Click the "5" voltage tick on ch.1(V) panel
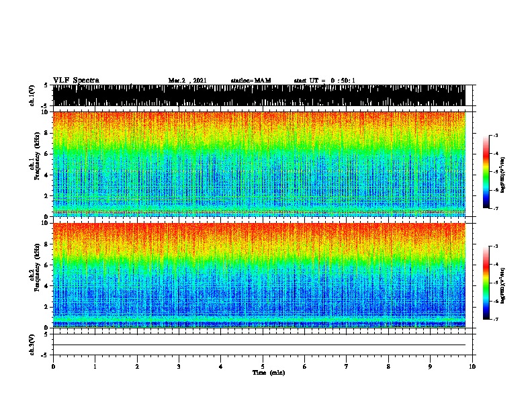532x411 pixels. [x=46, y=85]
